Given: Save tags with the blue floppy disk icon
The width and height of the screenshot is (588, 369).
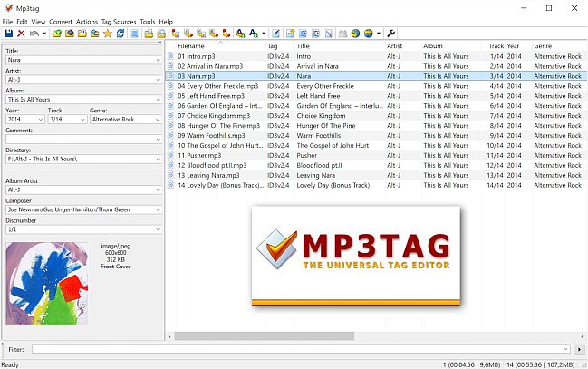Looking at the screenshot, I should 9,34.
